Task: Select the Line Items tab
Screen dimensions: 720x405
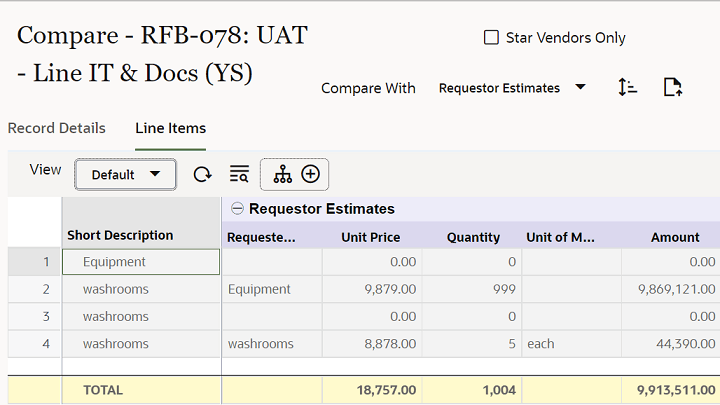Action: click(171, 128)
